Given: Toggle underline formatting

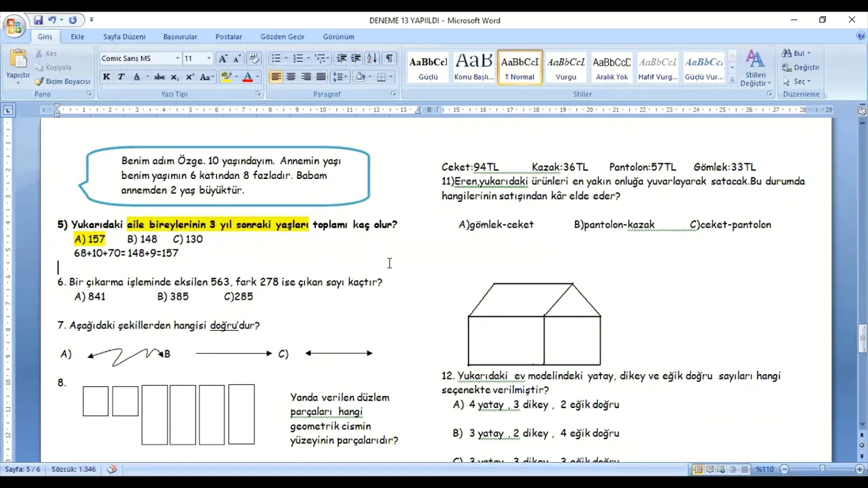Looking at the screenshot, I should tap(136, 77).
